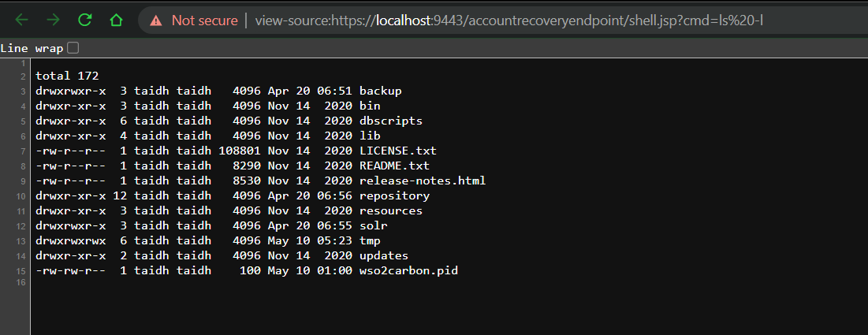Click the tmp directory name

point(370,241)
